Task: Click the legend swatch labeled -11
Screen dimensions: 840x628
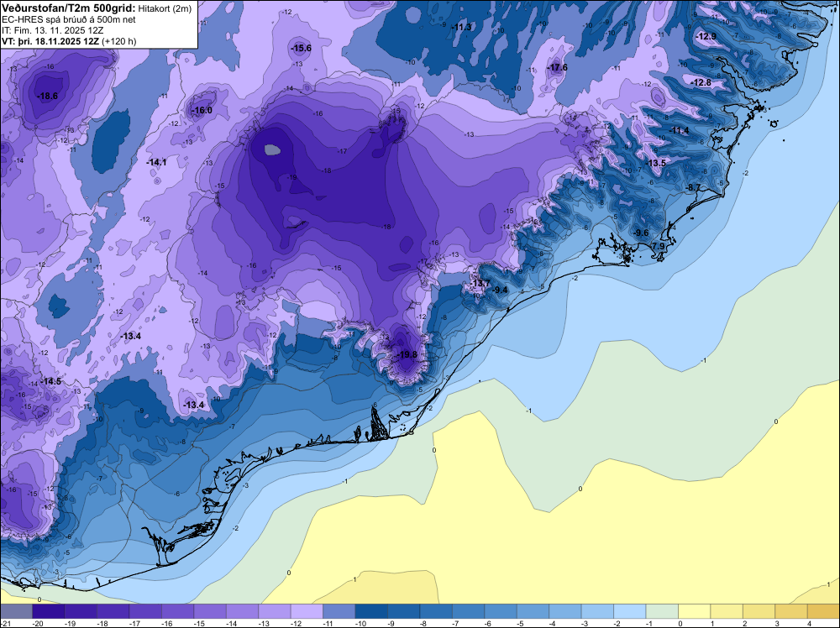Action: point(339,611)
